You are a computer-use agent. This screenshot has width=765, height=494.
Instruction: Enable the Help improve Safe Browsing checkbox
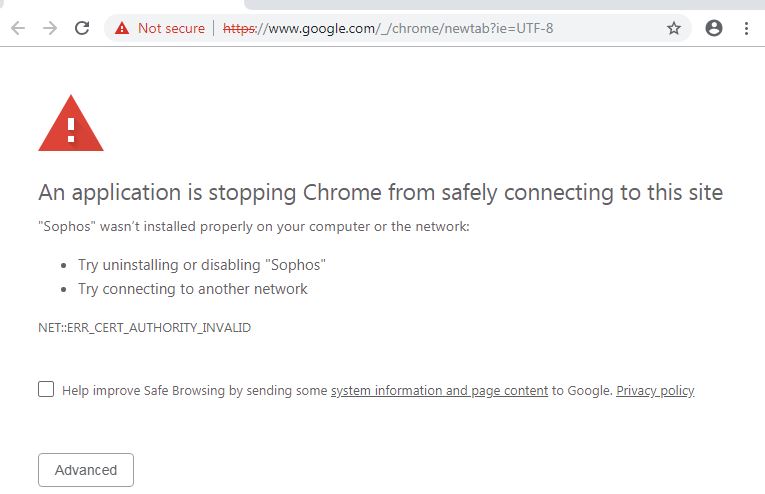click(x=46, y=389)
